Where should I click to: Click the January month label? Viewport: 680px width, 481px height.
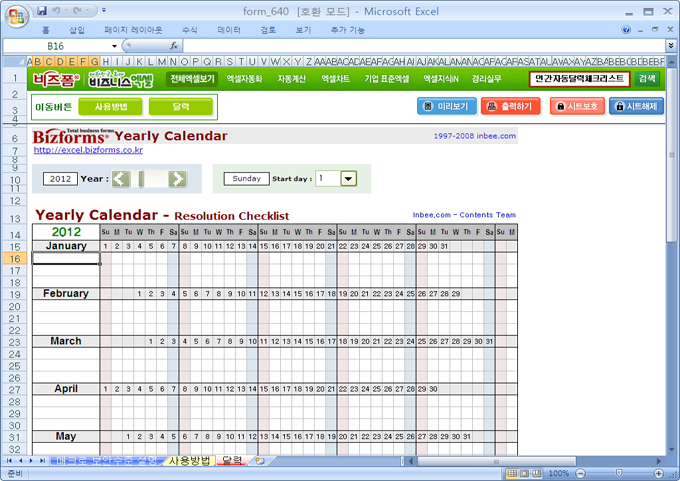point(66,246)
